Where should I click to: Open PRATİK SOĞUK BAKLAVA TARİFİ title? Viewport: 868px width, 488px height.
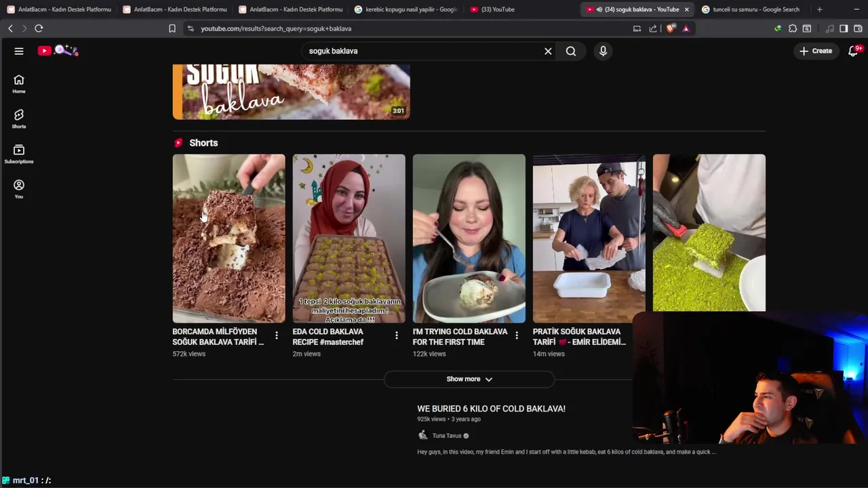coord(579,337)
